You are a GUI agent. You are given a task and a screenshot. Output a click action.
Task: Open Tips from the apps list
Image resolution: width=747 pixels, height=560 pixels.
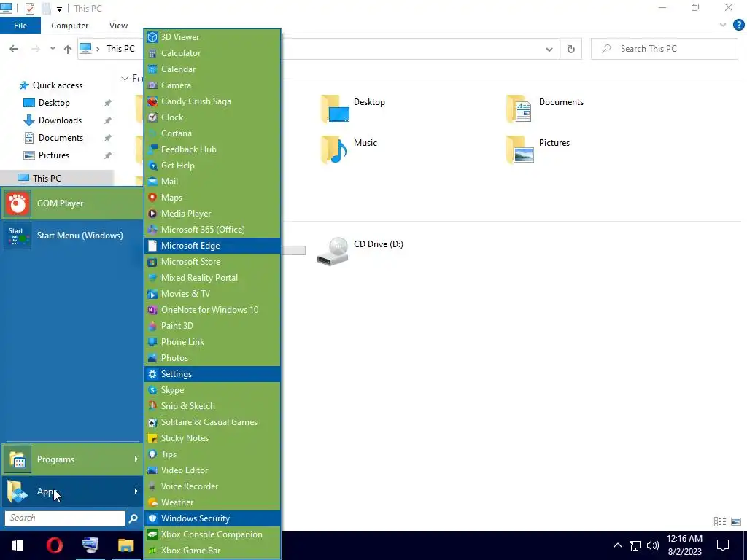coord(212,454)
